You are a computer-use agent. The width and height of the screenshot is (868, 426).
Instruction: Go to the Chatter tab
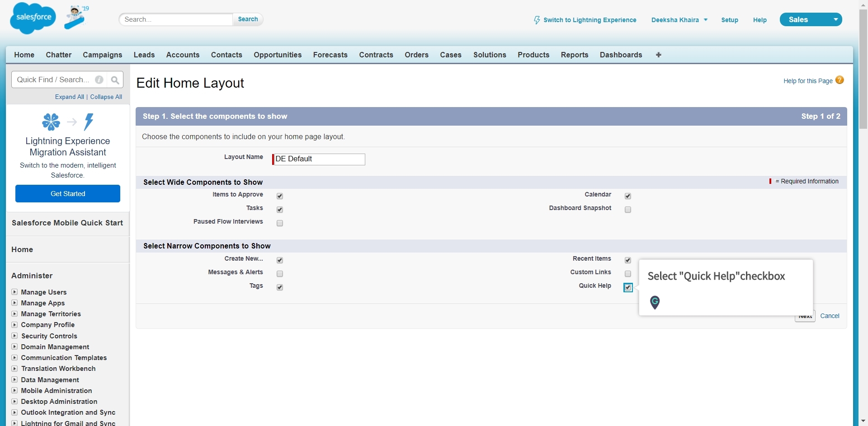(59, 55)
